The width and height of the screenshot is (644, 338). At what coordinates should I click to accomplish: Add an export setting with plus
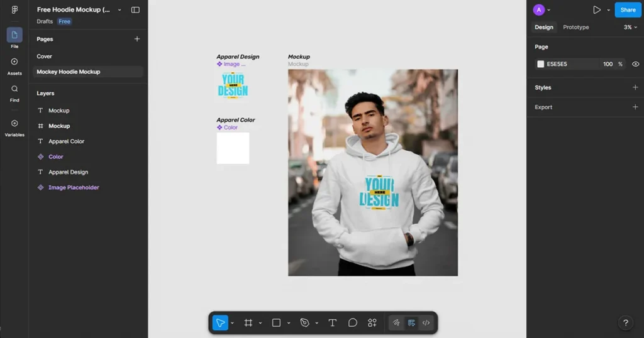pos(635,107)
